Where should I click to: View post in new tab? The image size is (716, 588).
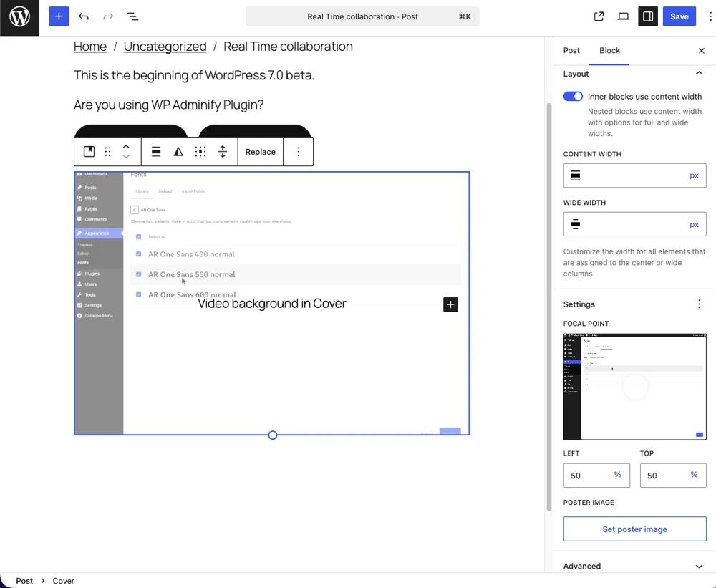click(x=599, y=16)
